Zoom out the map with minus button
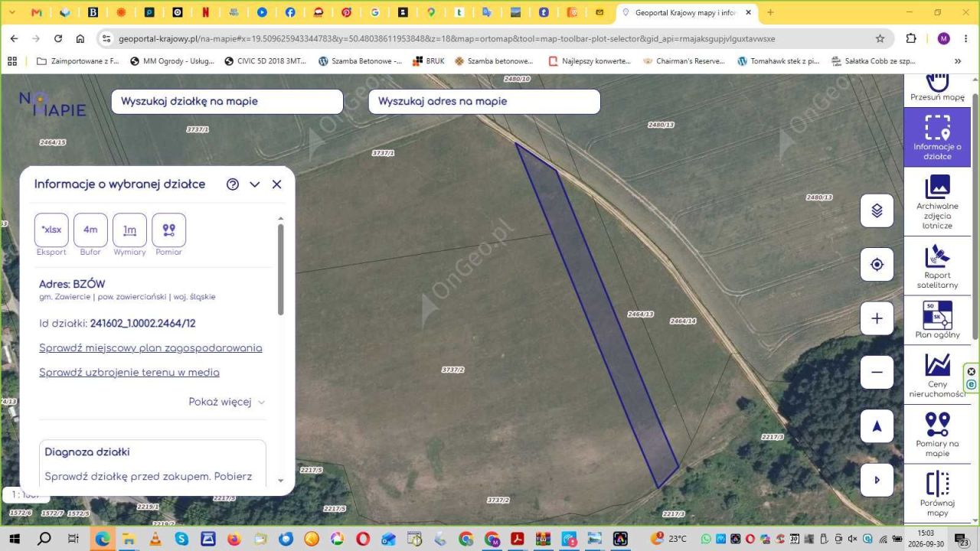The height and width of the screenshot is (551, 980). click(x=877, y=373)
